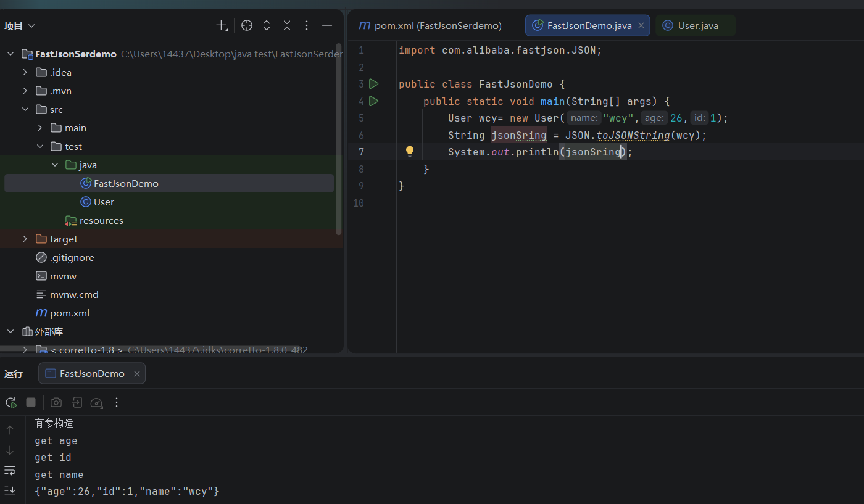This screenshot has width=864, height=504.
Task: Click the "wcy" string literal on line 5
Action: (618, 118)
